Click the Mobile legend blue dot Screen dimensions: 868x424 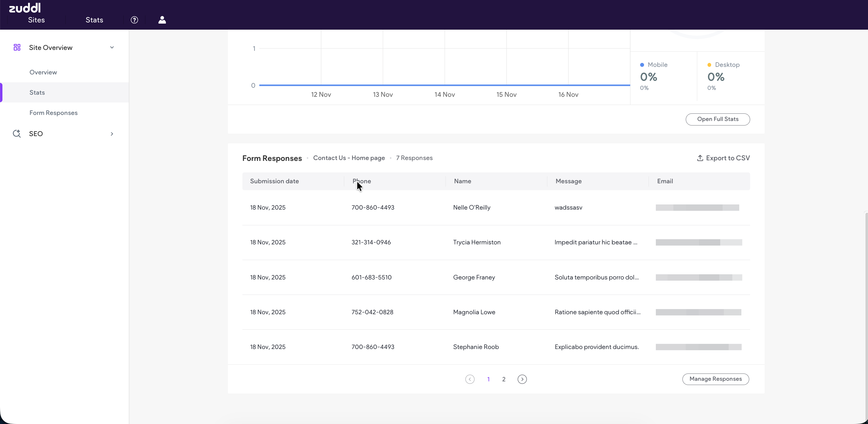[642, 65]
